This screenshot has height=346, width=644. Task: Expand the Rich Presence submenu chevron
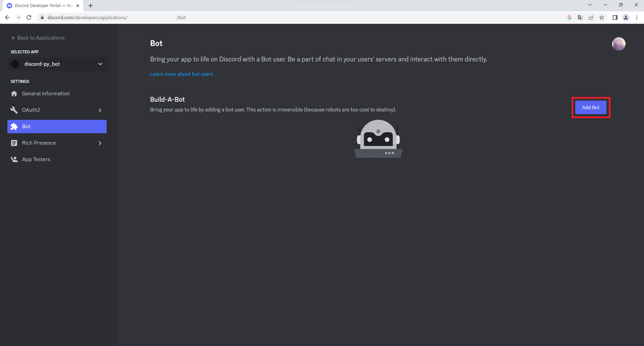[x=100, y=143]
